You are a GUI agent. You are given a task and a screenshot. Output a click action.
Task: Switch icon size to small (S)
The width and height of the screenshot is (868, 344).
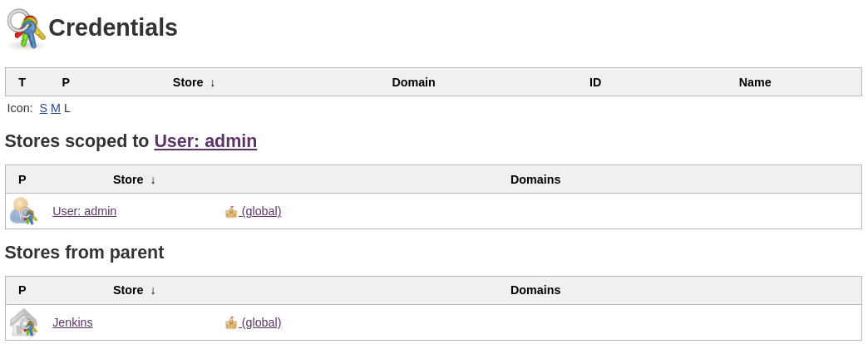coord(43,108)
